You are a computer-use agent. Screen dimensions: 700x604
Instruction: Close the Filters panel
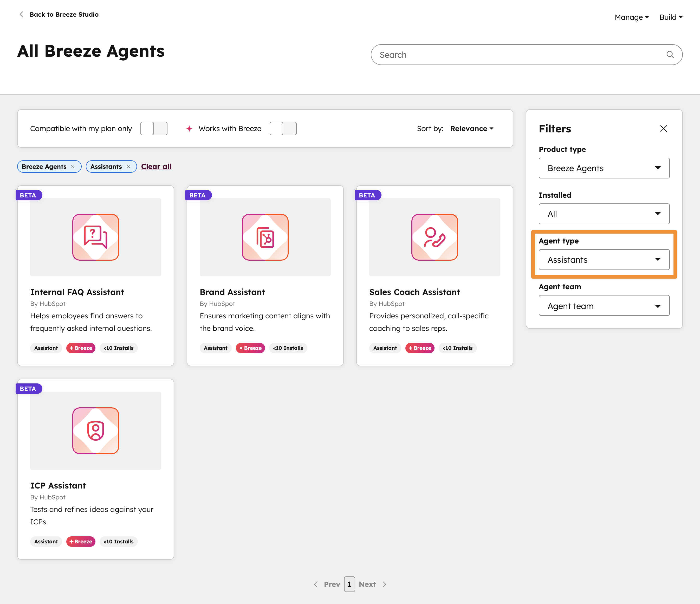click(663, 128)
